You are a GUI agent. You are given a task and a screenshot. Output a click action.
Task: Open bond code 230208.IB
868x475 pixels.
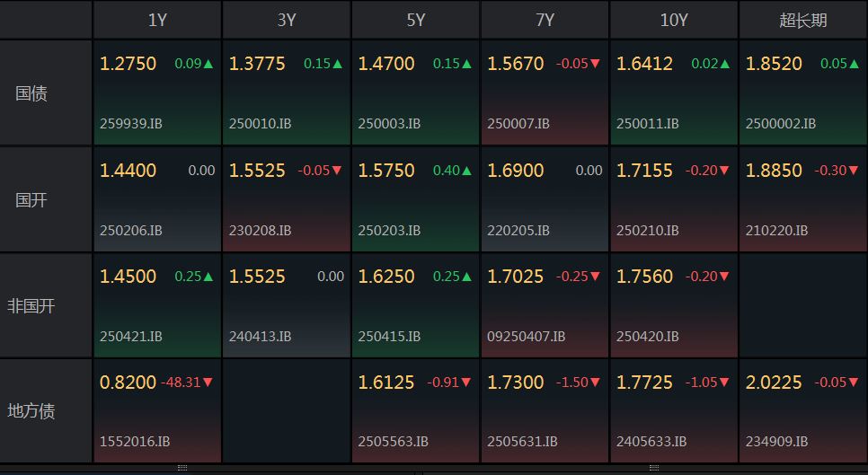point(261,230)
